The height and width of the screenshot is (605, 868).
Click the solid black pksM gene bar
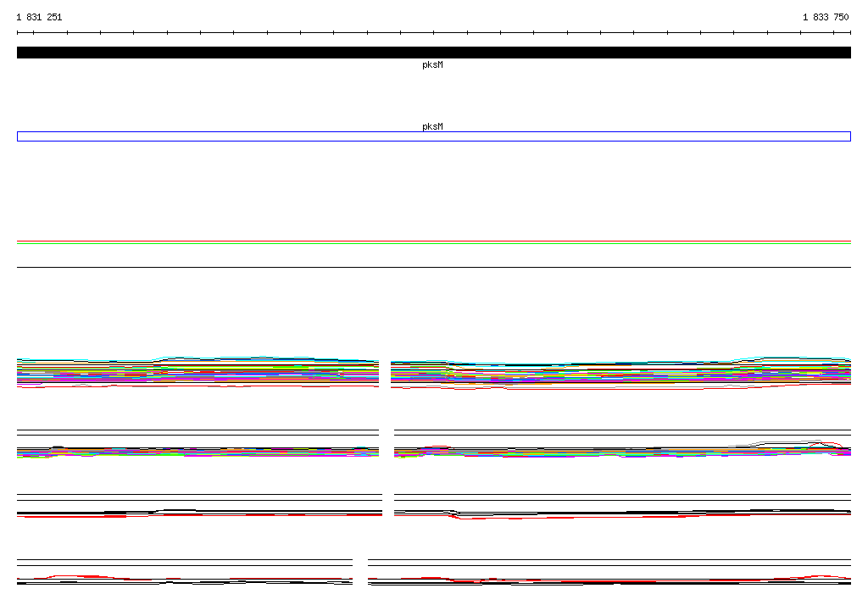coord(433,53)
